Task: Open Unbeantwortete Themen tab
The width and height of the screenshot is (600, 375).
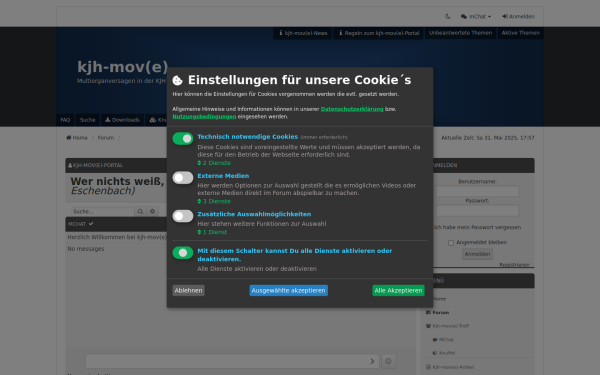Action: coord(460,33)
